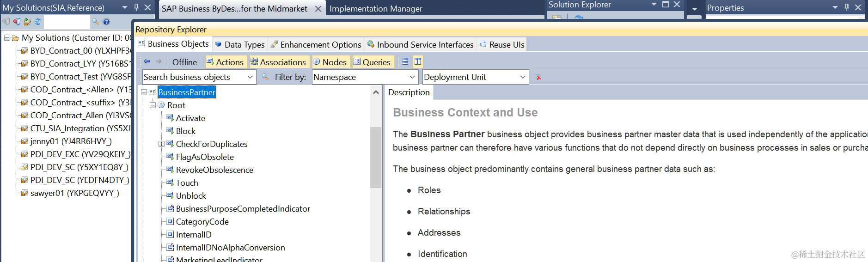868x262 pixels.
Task: Click the blue back arrow in Repository Explorer
Action: point(147,61)
